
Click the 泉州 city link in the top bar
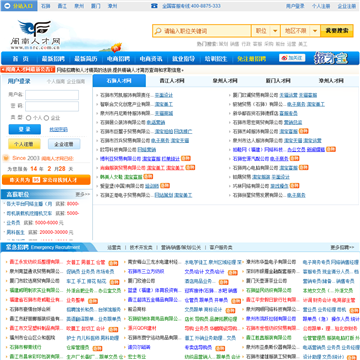click(x=79, y=6)
